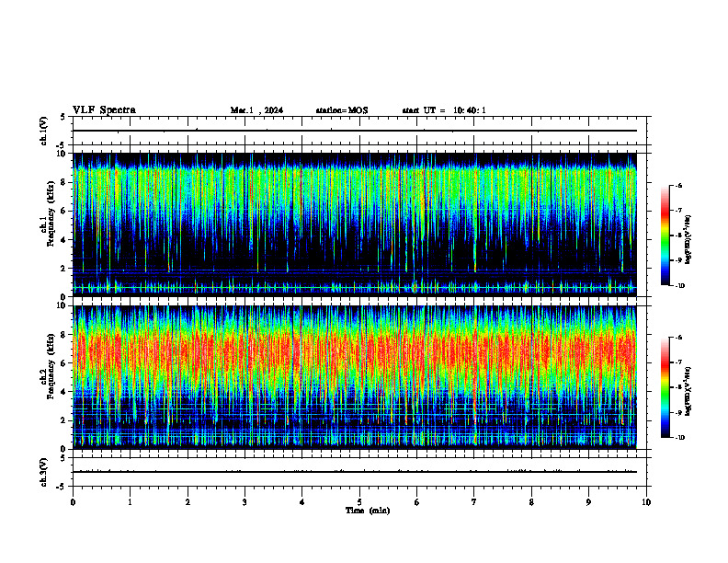Click the 'VLF Spectra' title text

tap(104, 110)
